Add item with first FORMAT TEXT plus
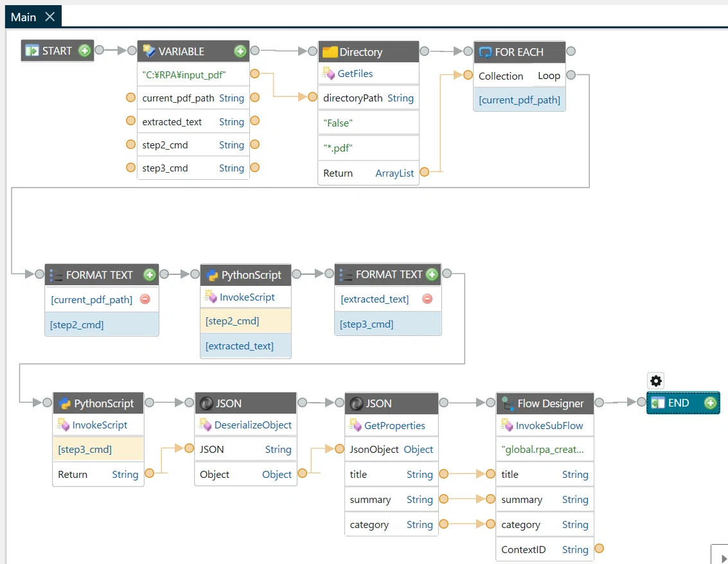Viewport: 728px width, 564px height. (x=150, y=275)
